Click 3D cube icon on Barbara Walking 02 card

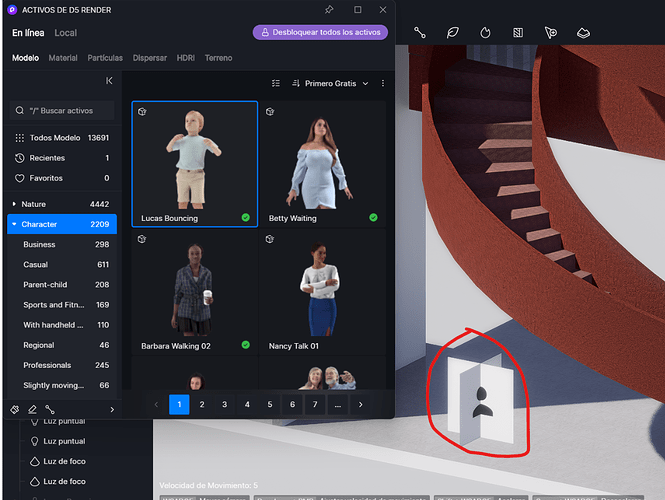(142, 239)
